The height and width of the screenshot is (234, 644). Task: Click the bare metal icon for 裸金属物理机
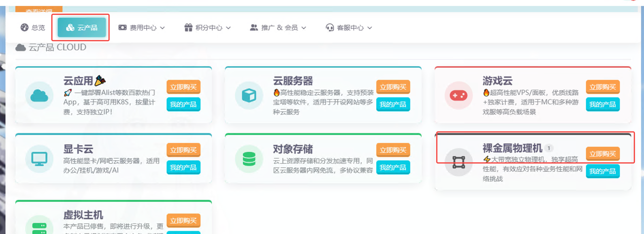click(458, 162)
